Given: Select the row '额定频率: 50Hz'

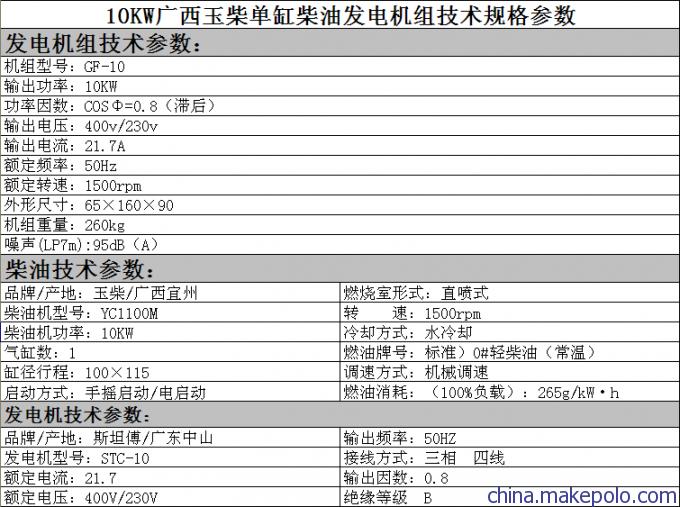Looking at the screenshot, I should (x=340, y=166).
